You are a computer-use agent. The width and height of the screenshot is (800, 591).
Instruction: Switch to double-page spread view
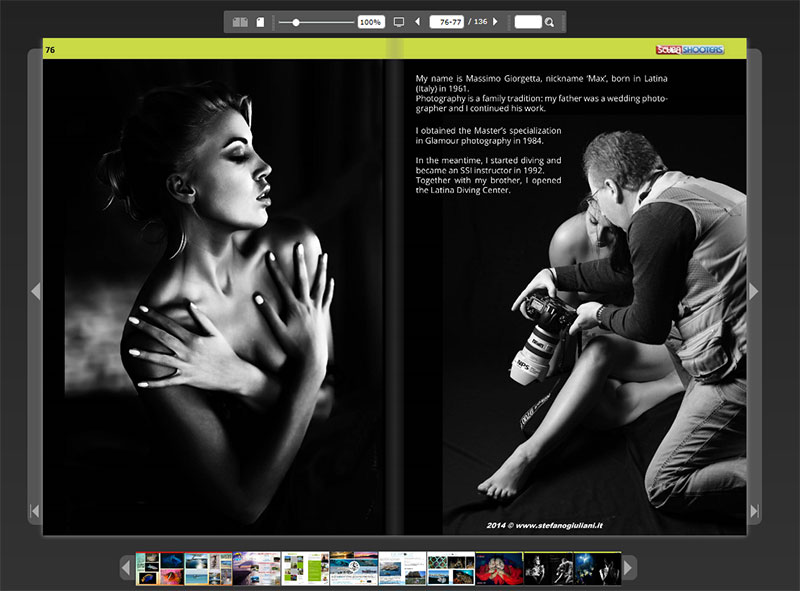point(240,22)
